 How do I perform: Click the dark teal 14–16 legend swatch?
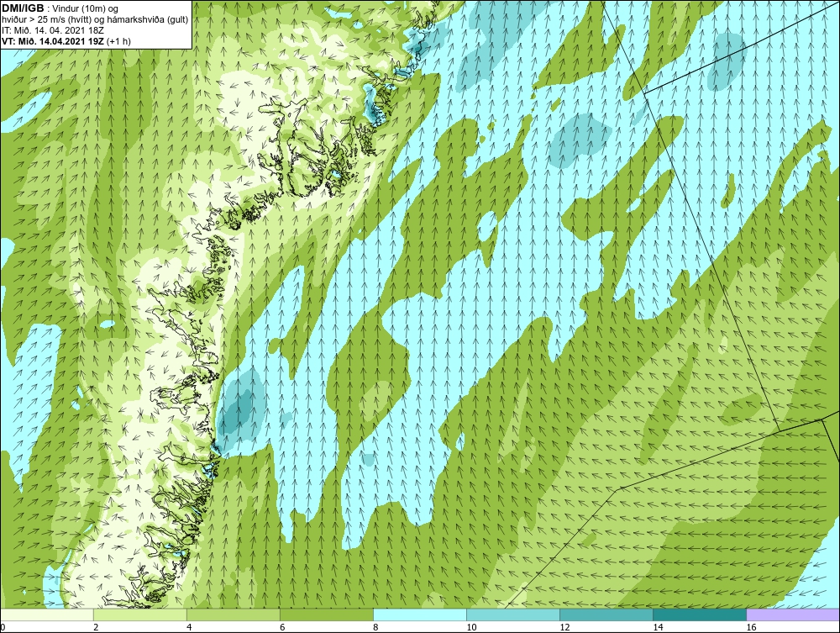(699, 615)
